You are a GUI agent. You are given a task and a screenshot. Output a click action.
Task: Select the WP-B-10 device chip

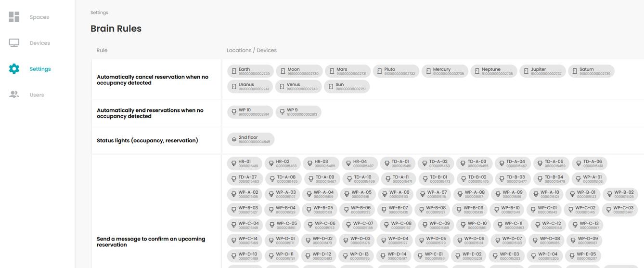click(x=507, y=210)
